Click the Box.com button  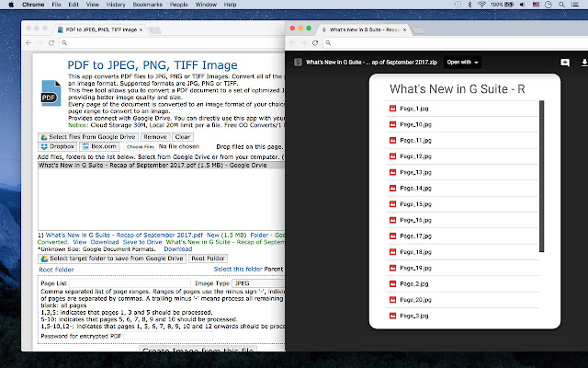tap(99, 146)
